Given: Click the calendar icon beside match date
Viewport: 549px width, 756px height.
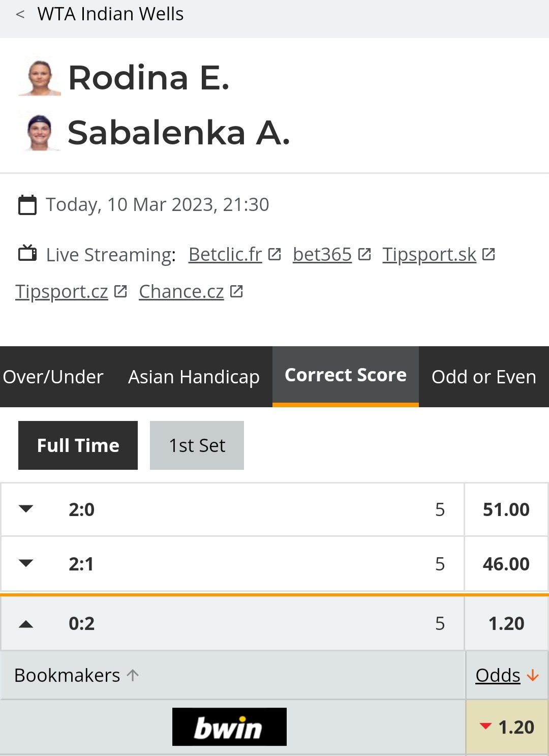Looking at the screenshot, I should [27, 205].
